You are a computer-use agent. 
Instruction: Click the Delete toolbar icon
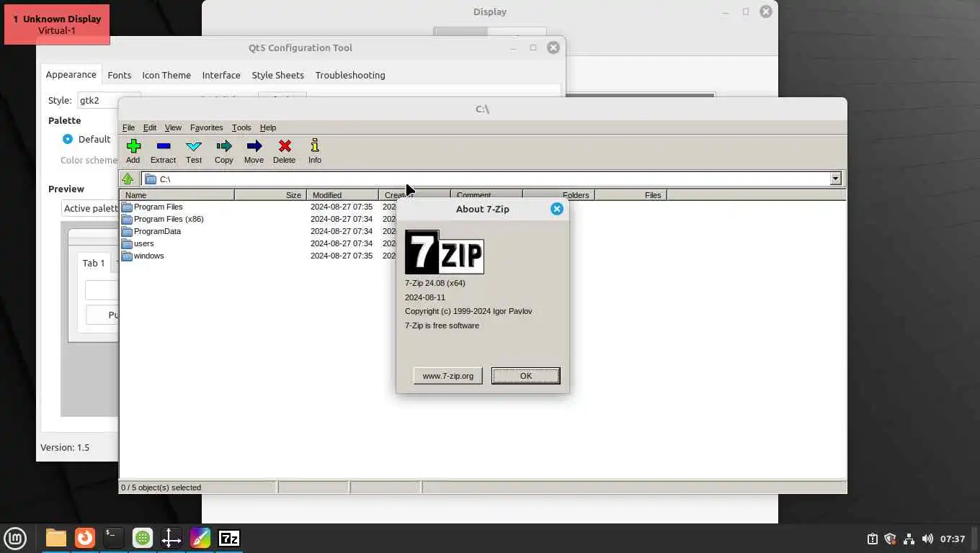click(285, 146)
